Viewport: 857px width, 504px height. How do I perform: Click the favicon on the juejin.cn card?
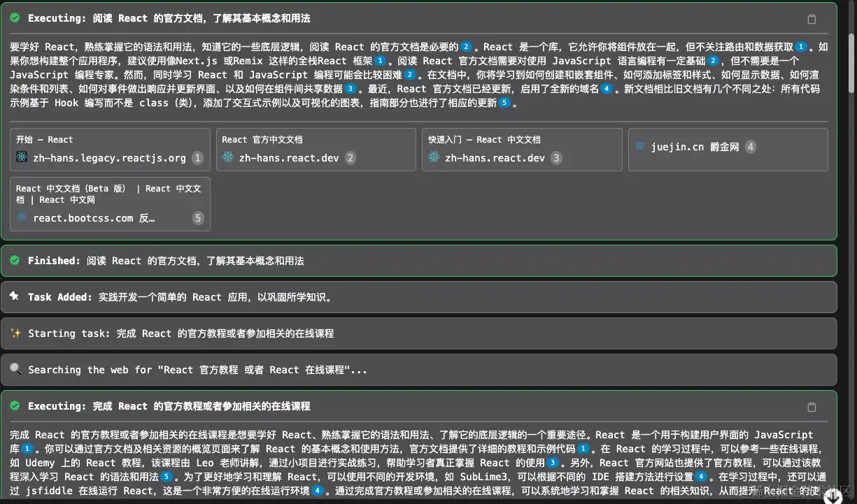[640, 146]
